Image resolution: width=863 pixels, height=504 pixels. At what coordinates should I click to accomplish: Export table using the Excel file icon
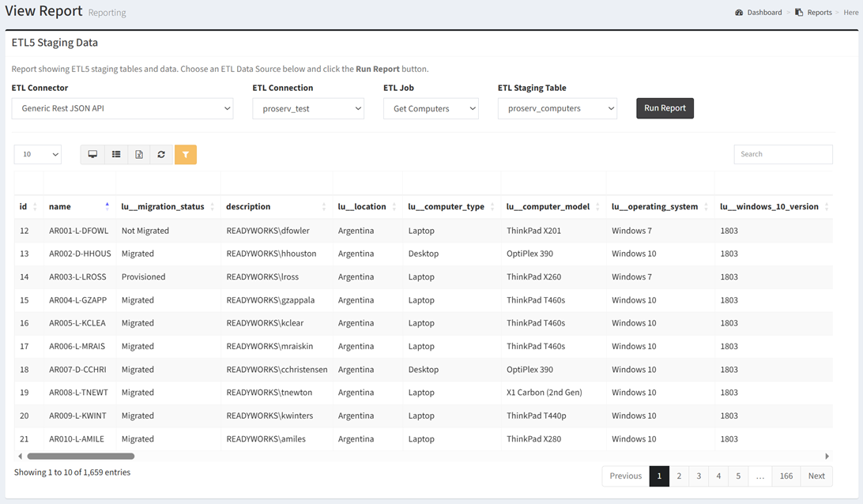pos(139,155)
